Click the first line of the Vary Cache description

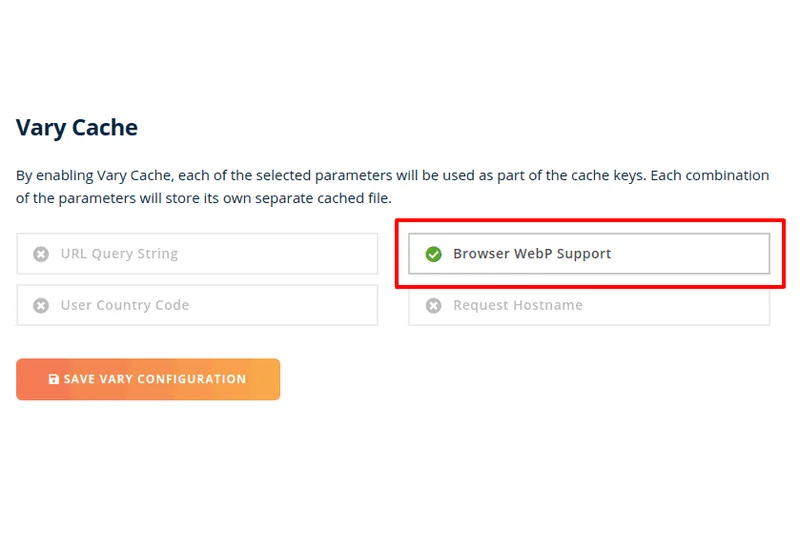click(392, 175)
